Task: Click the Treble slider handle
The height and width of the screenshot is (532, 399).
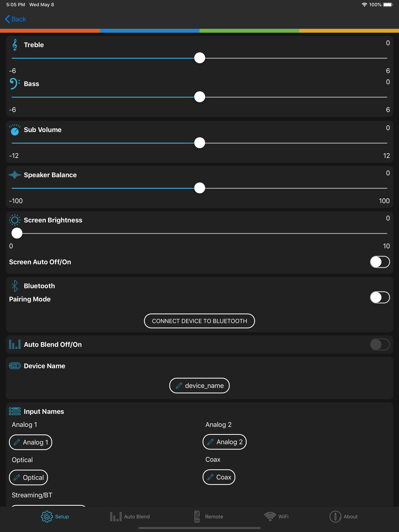Action: (199, 58)
